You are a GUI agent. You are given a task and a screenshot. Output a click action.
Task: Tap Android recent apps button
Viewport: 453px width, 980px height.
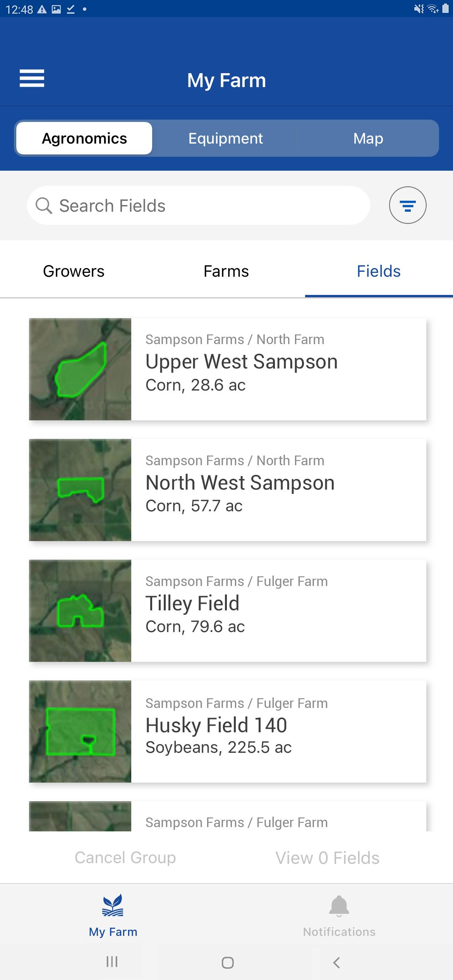(112, 961)
